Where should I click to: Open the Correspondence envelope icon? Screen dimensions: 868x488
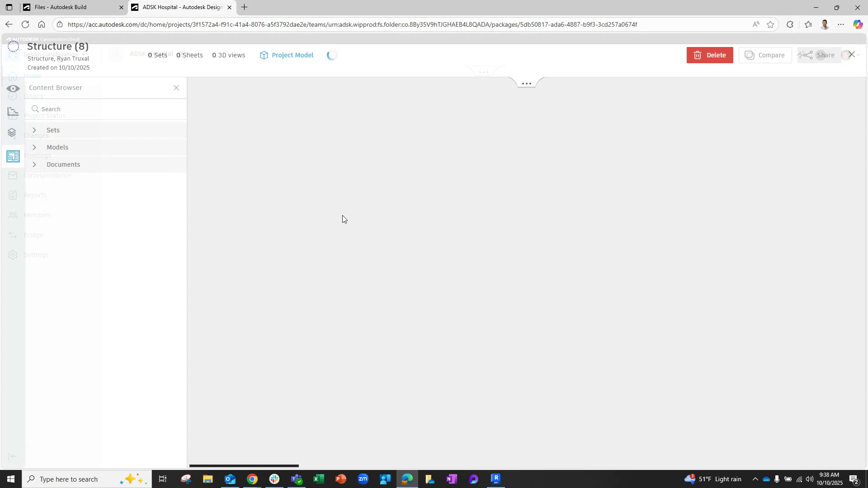tap(13, 175)
